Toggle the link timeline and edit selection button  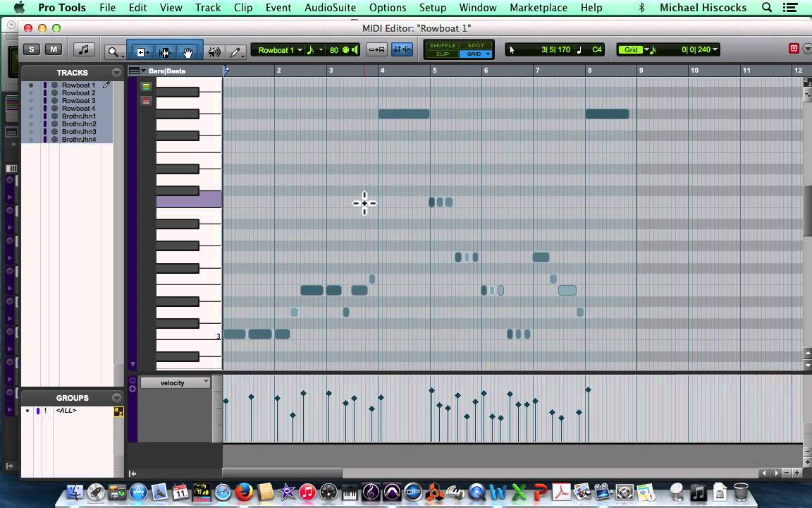[x=376, y=49]
